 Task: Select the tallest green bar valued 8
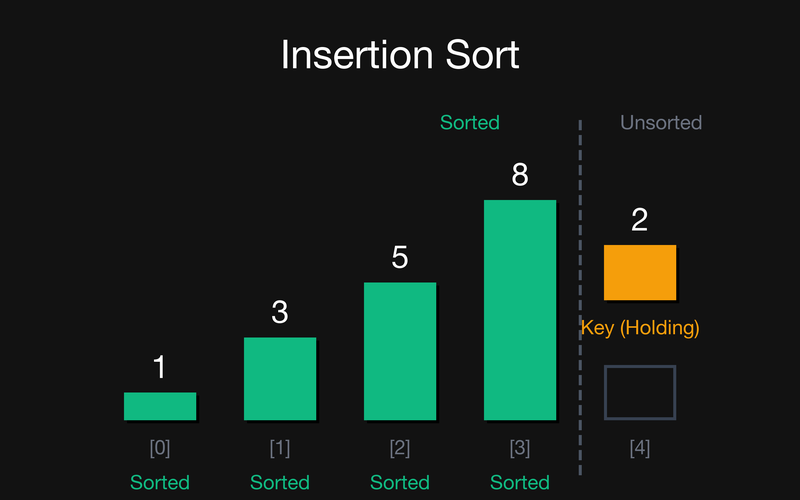pyautogui.click(x=520, y=310)
